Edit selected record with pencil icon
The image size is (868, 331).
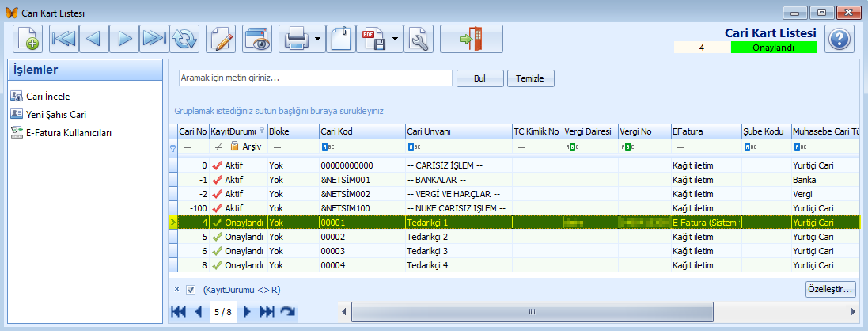click(221, 39)
